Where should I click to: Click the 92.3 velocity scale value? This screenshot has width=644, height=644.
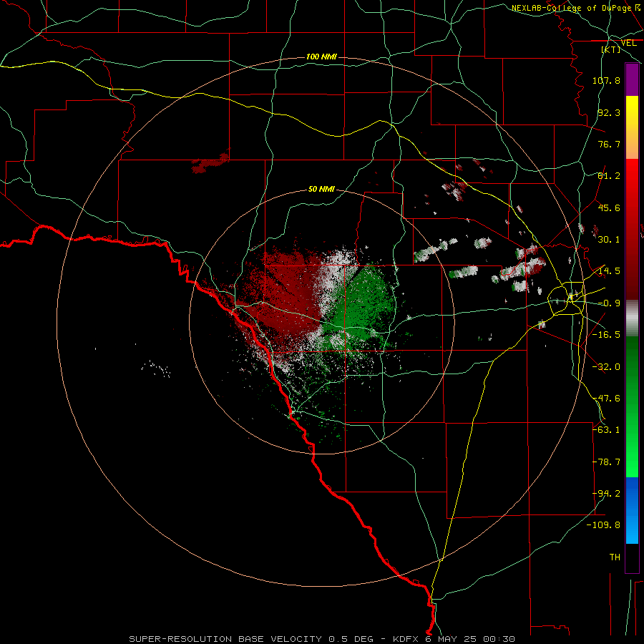tap(609, 112)
